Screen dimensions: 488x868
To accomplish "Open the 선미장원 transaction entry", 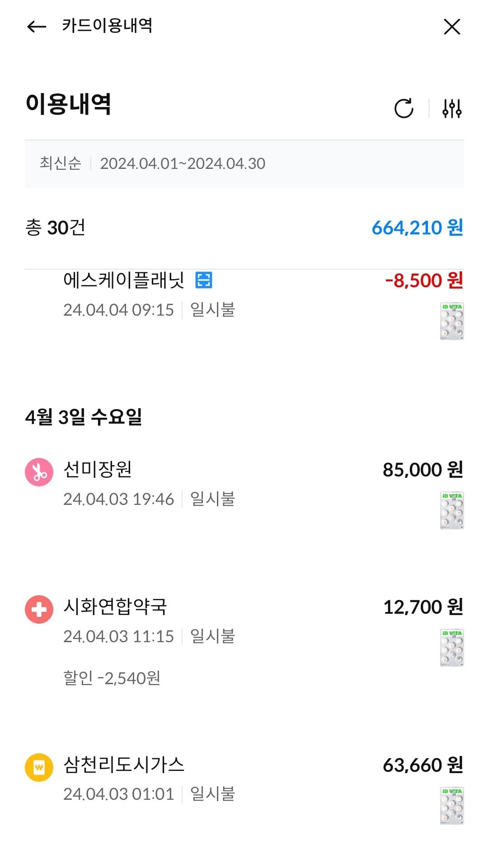I will (x=98, y=470).
